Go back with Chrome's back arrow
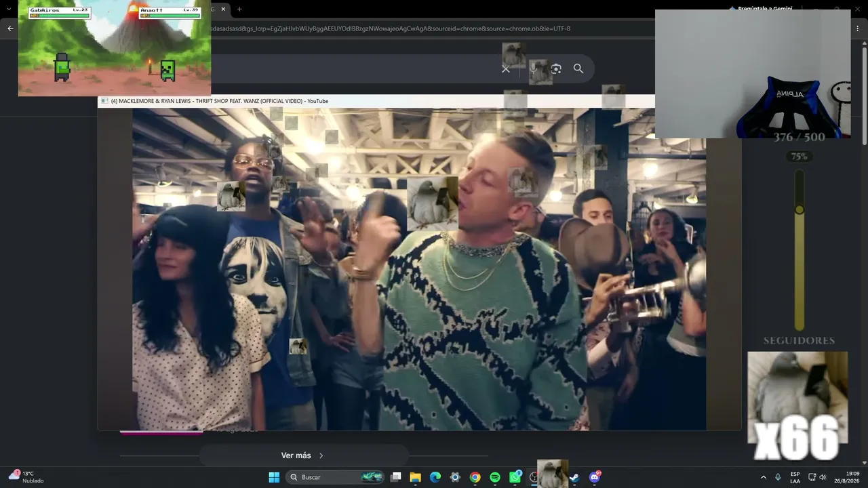 (10, 28)
